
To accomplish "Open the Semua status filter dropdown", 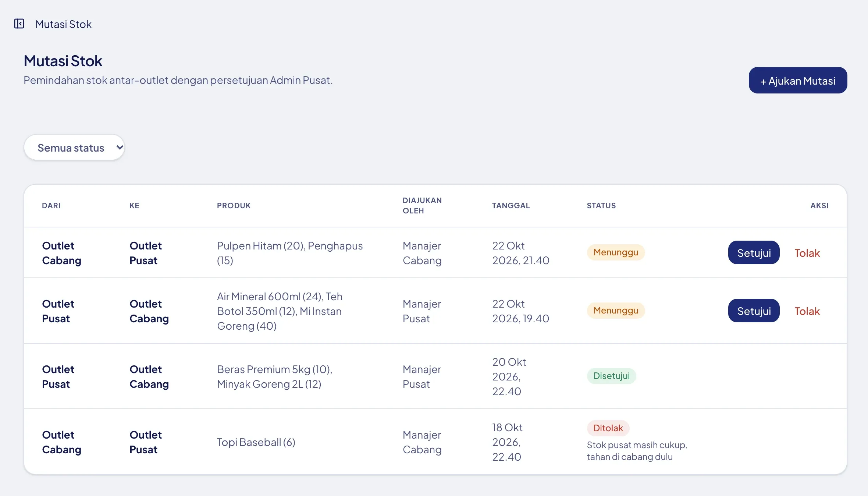I will 74,148.
